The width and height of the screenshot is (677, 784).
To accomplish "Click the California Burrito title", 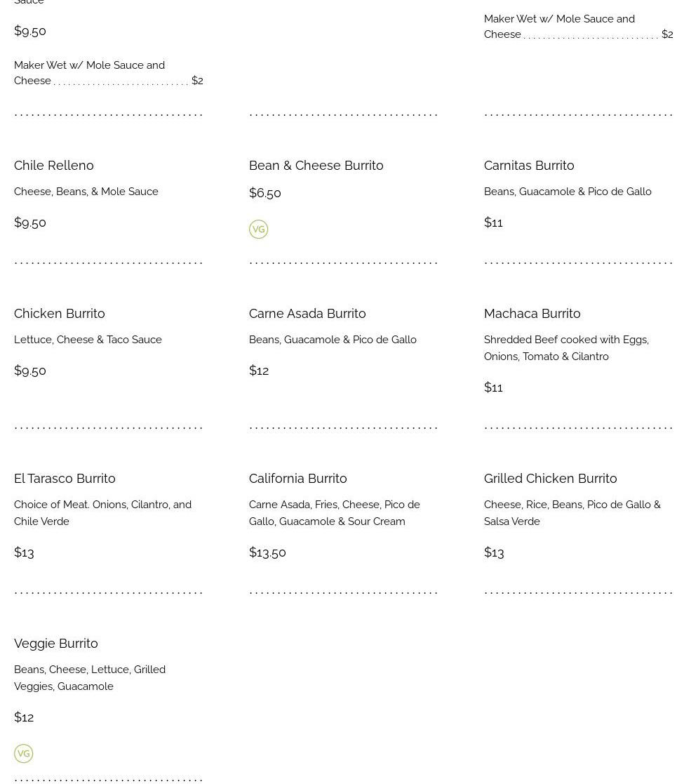I will [297, 479].
